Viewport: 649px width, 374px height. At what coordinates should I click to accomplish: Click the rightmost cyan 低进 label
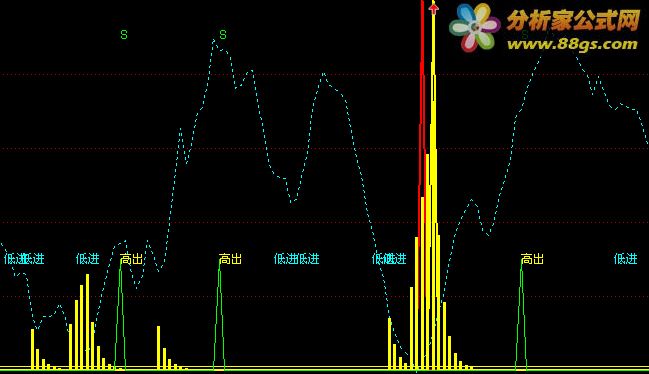click(x=625, y=259)
